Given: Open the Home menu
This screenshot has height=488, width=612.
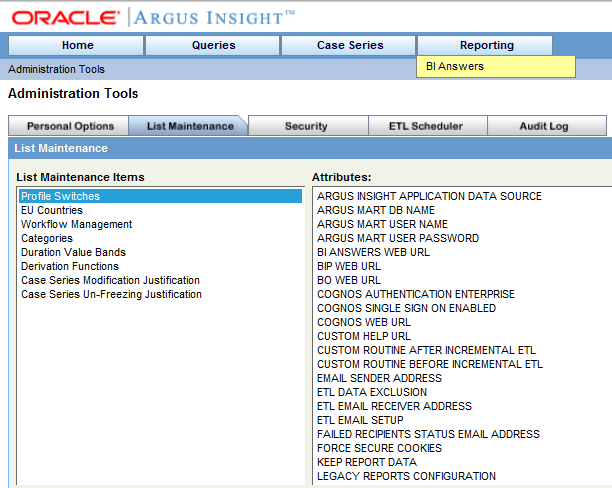Looking at the screenshot, I should tap(76, 45).
